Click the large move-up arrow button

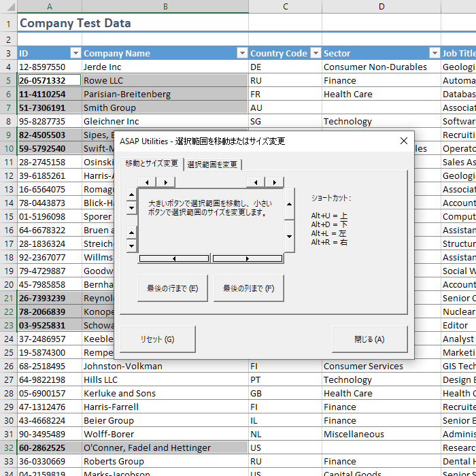(289, 204)
